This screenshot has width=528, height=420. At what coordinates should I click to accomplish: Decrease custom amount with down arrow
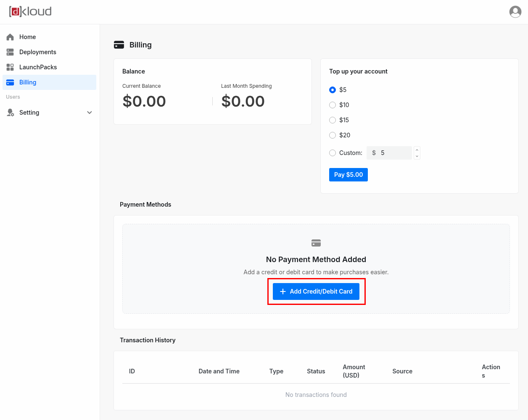(417, 156)
